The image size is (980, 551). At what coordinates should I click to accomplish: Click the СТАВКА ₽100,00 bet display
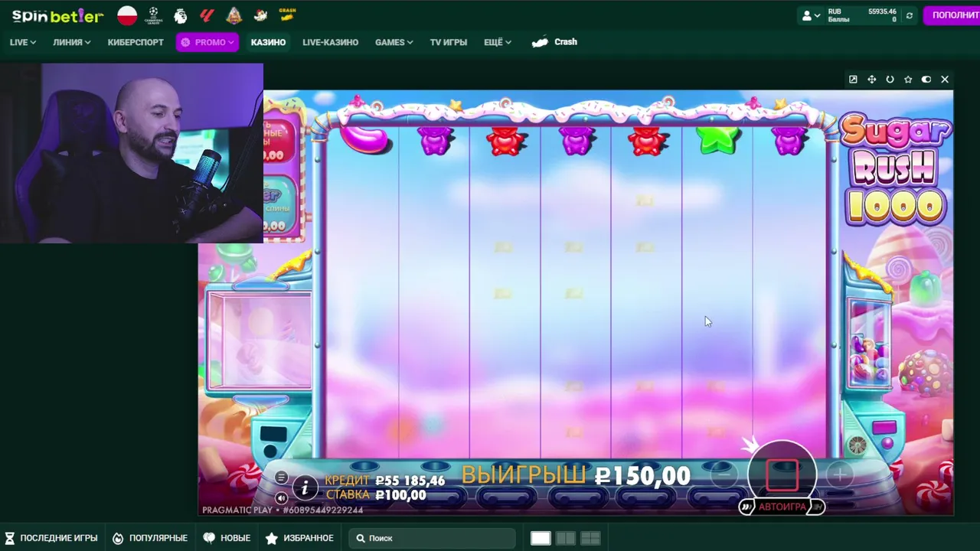pos(376,495)
